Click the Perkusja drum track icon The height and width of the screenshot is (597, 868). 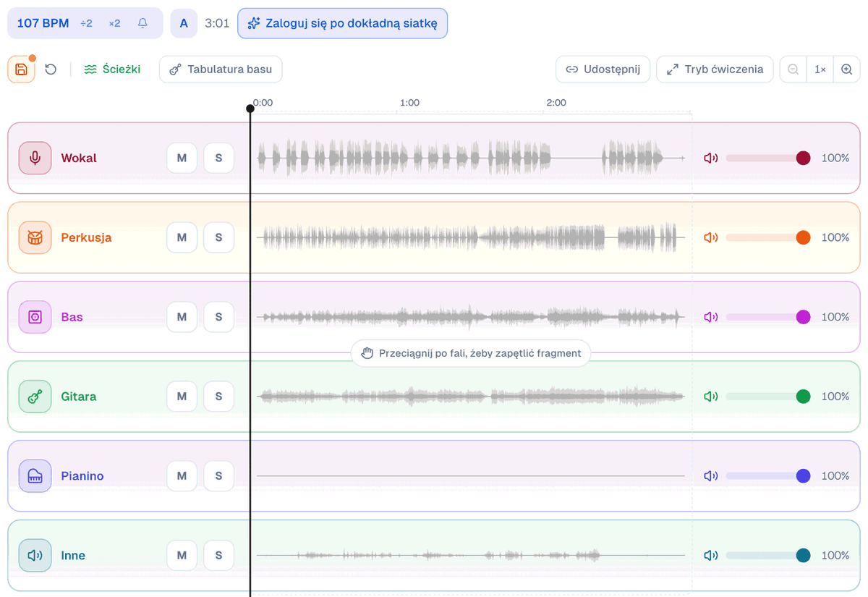coord(35,237)
